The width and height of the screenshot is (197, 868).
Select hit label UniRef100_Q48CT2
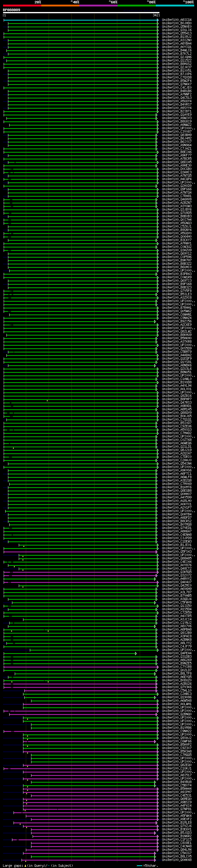pyautogui.click(x=177, y=568)
